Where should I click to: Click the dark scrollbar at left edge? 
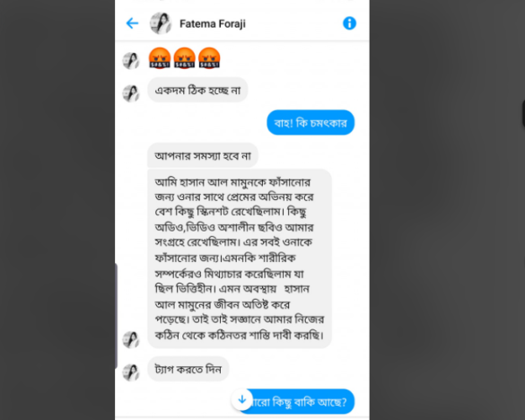(116, 316)
